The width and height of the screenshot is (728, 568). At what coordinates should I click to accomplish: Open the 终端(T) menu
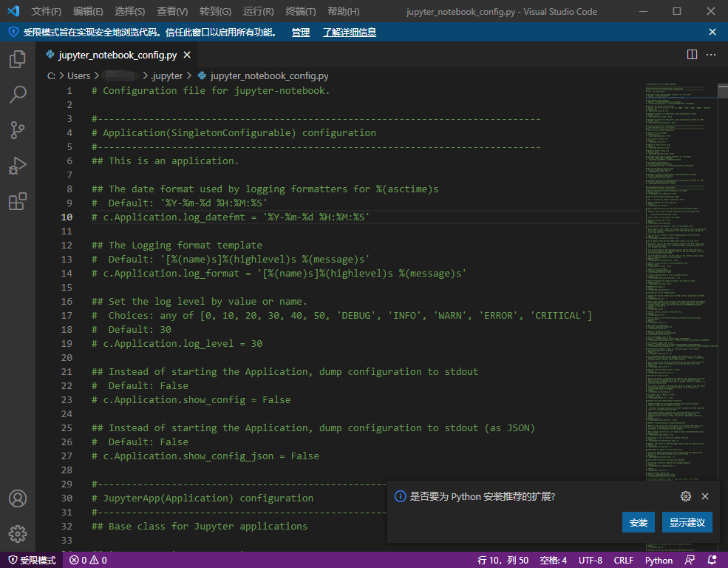[x=301, y=11]
